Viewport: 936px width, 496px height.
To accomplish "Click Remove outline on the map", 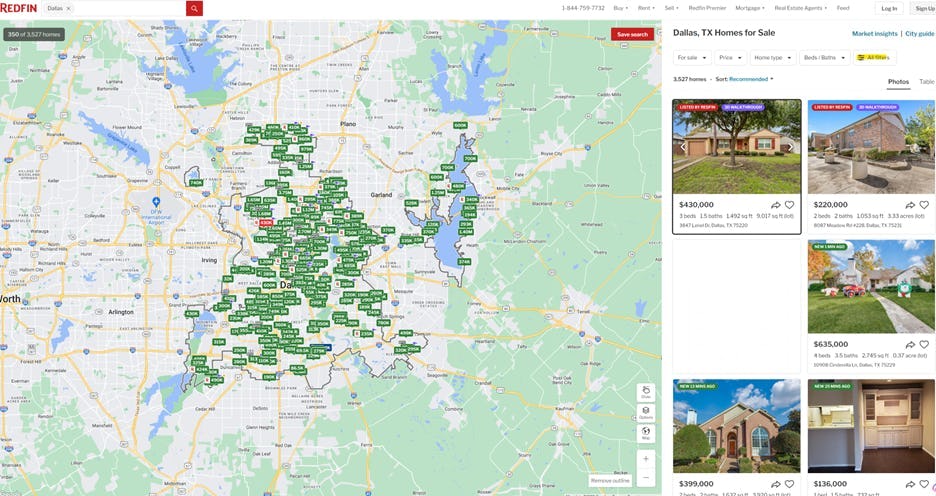I will point(610,480).
